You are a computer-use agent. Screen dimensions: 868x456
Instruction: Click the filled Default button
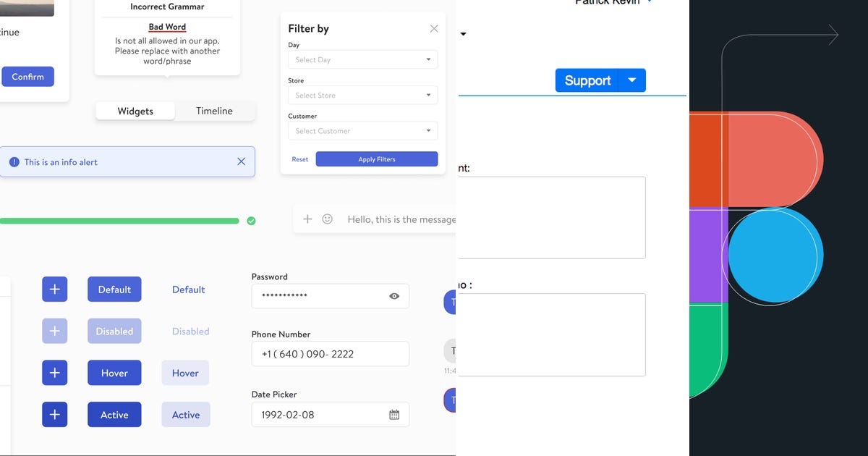(114, 290)
